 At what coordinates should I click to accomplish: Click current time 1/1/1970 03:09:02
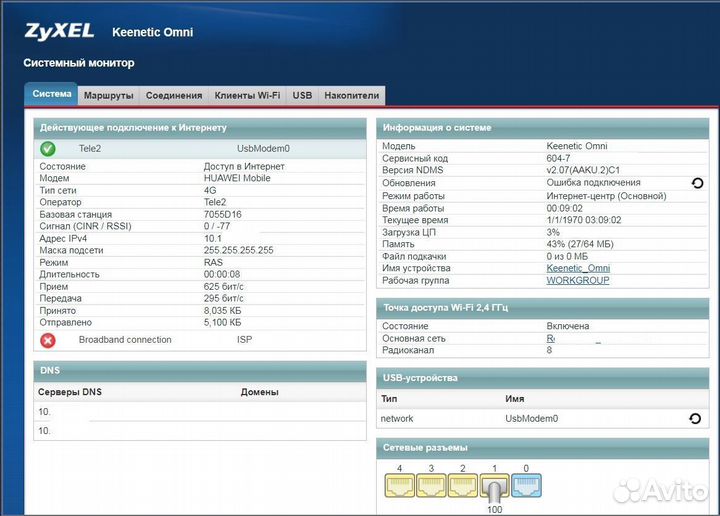point(584,220)
